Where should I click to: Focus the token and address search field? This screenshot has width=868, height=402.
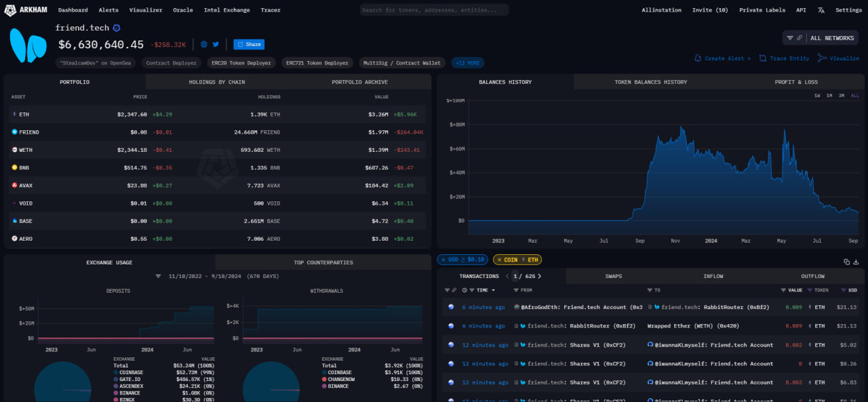pos(434,10)
